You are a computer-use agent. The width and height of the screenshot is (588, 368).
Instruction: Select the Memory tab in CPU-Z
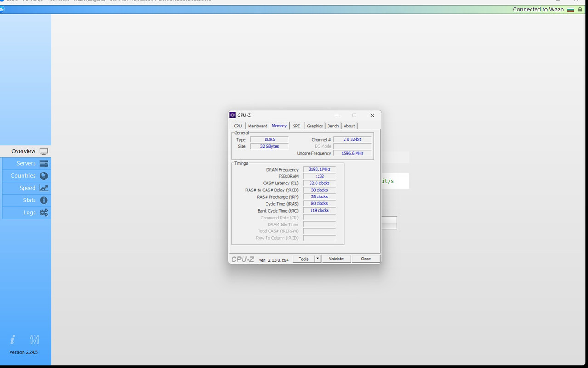coord(279,126)
